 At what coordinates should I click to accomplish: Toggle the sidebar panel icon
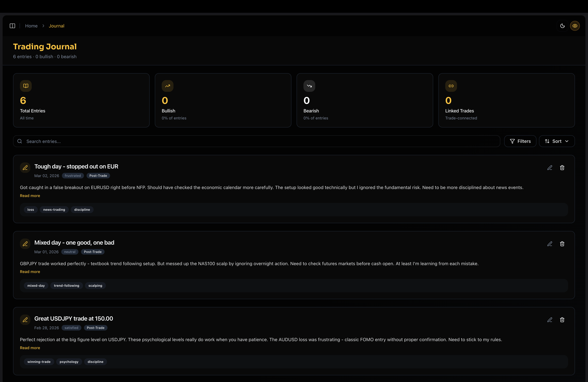[x=12, y=26]
